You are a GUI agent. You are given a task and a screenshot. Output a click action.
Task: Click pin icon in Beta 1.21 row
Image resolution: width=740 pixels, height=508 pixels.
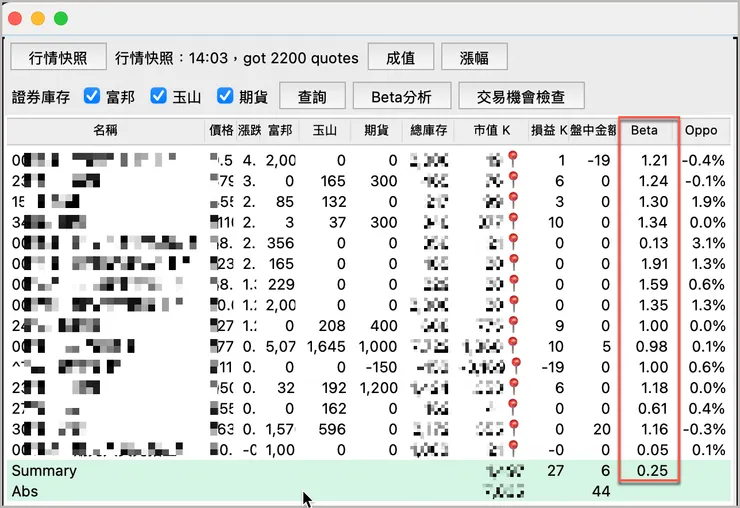click(513, 159)
